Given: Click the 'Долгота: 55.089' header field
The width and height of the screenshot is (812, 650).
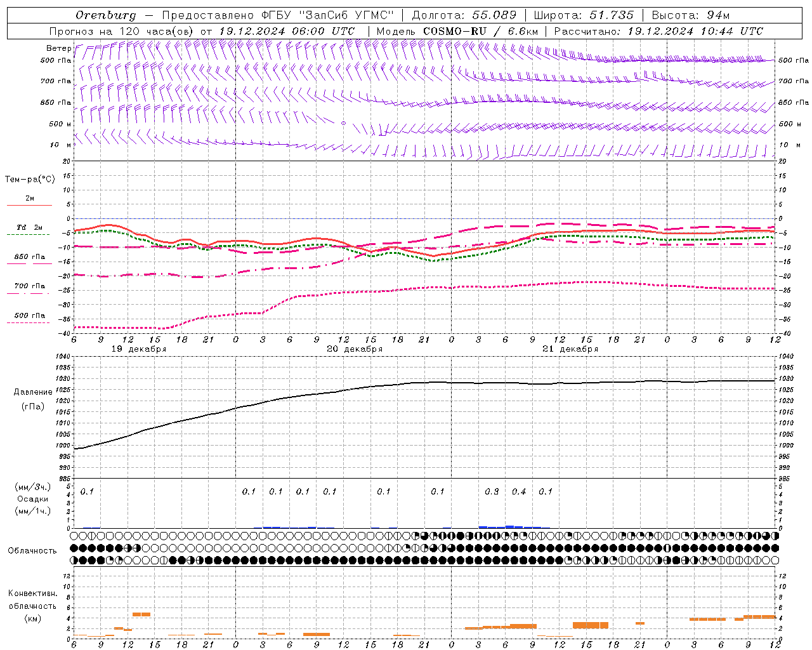Looking at the screenshot, I should (465, 15).
